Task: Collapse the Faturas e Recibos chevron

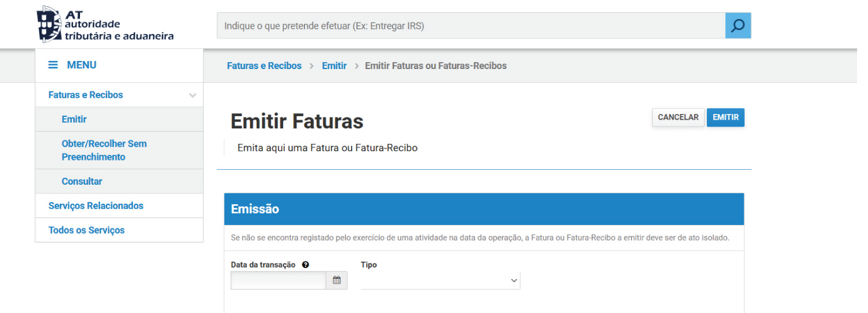Action: click(192, 96)
